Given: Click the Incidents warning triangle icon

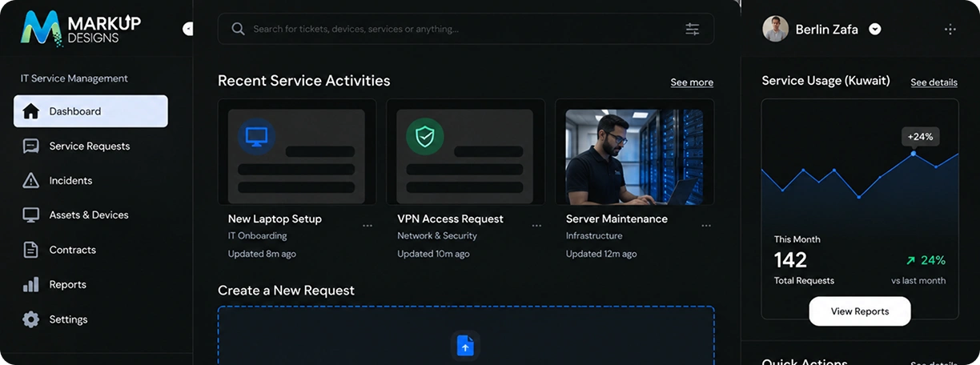Looking at the screenshot, I should point(30,181).
